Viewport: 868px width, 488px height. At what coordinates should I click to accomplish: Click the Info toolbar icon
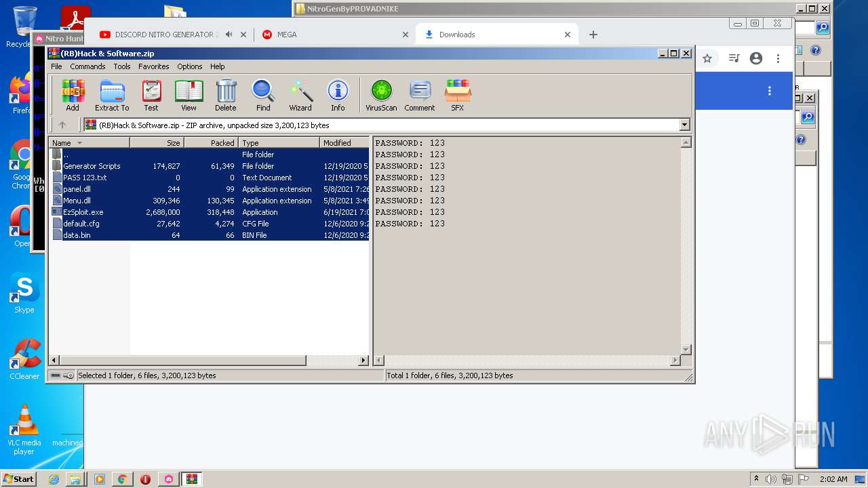tap(338, 96)
